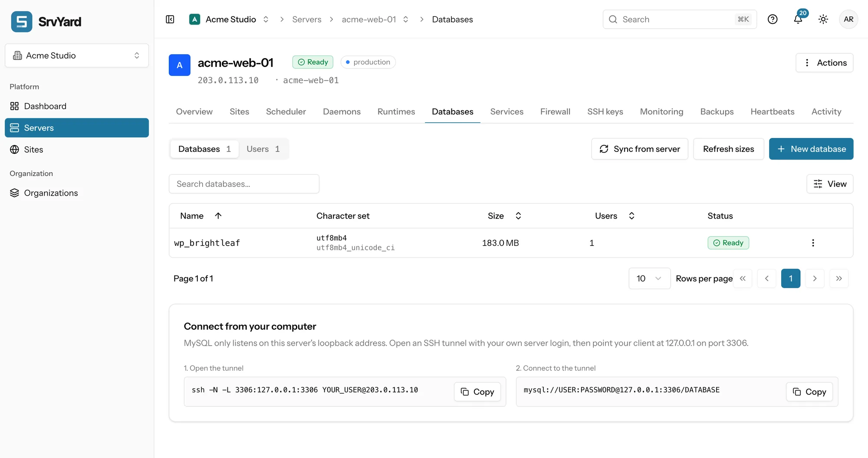Click the SrvYard logo
Image resolution: width=868 pixels, height=458 pixels.
[x=46, y=22]
